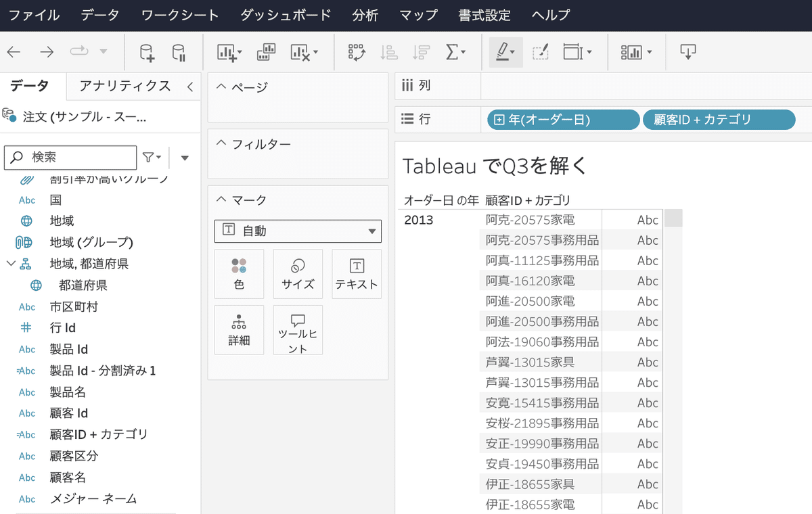Expand the 年(オーダー日) pill plus
Viewport: 812px width, 514px height.
(x=499, y=120)
